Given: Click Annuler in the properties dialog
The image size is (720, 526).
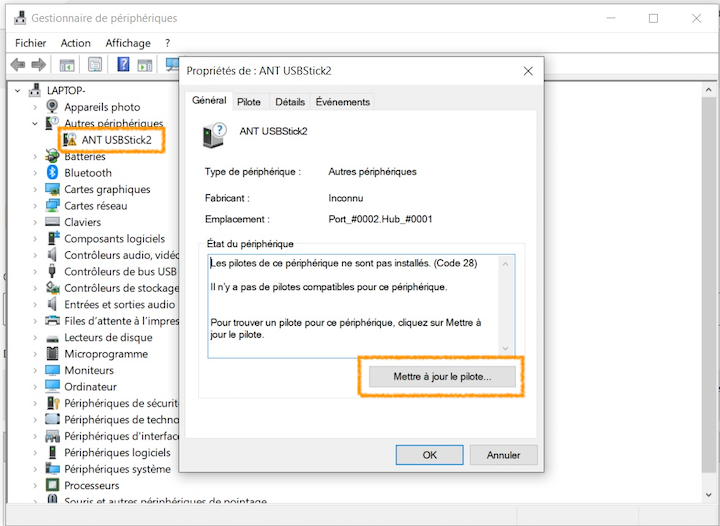Looking at the screenshot, I should [x=503, y=455].
